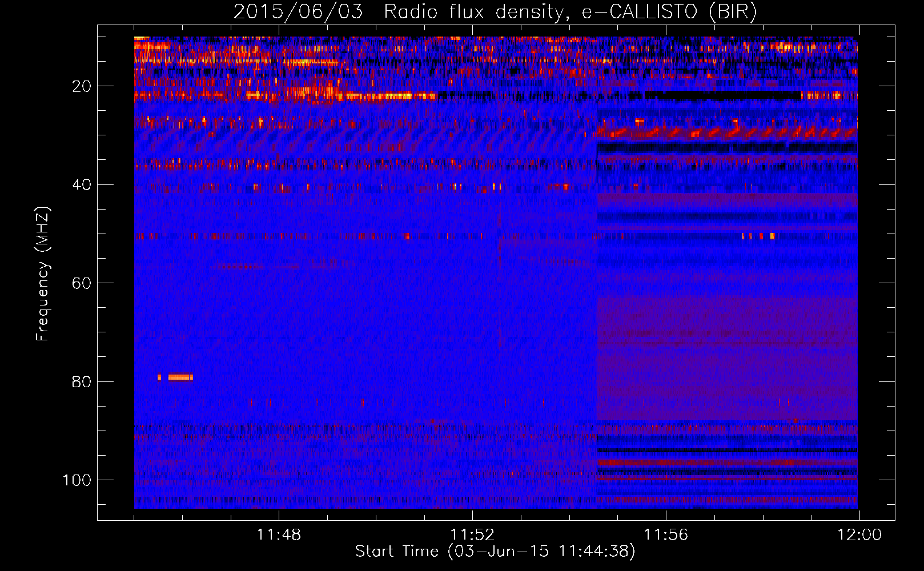Click the 20 MHz frequency tick label
Image resolution: width=924 pixels, height=571 pixels.
[82, 86]
